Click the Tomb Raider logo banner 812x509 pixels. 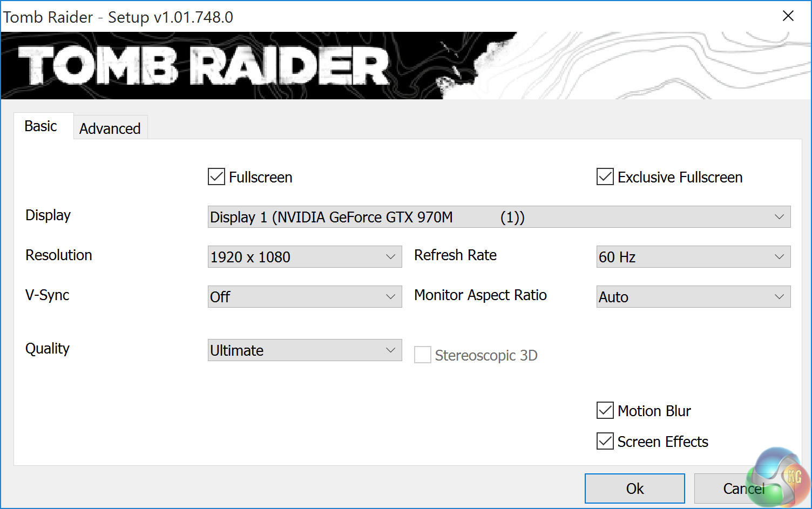click(406, 66)
